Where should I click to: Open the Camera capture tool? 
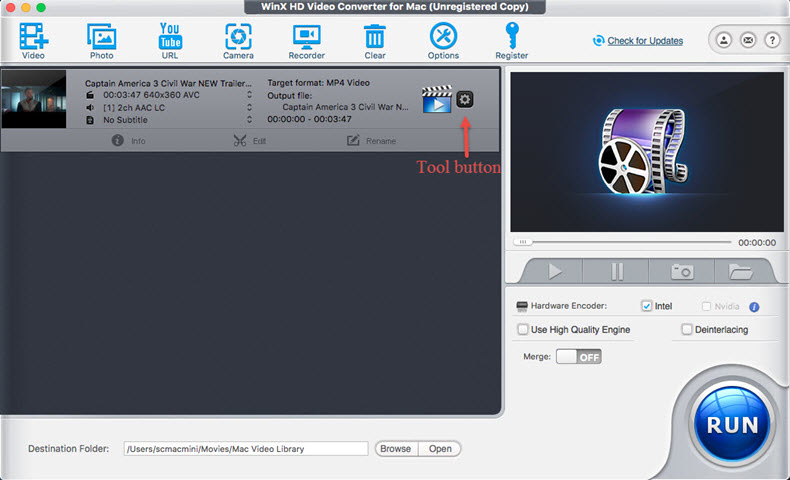click(238, 41)
